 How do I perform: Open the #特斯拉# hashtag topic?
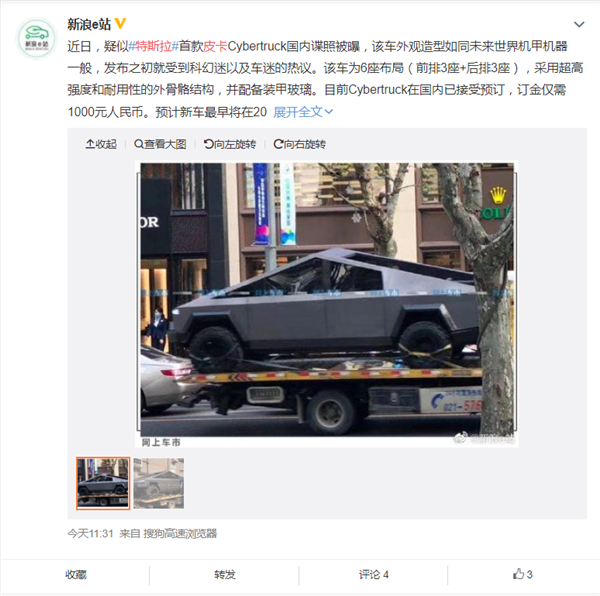[x=154, y=46]
